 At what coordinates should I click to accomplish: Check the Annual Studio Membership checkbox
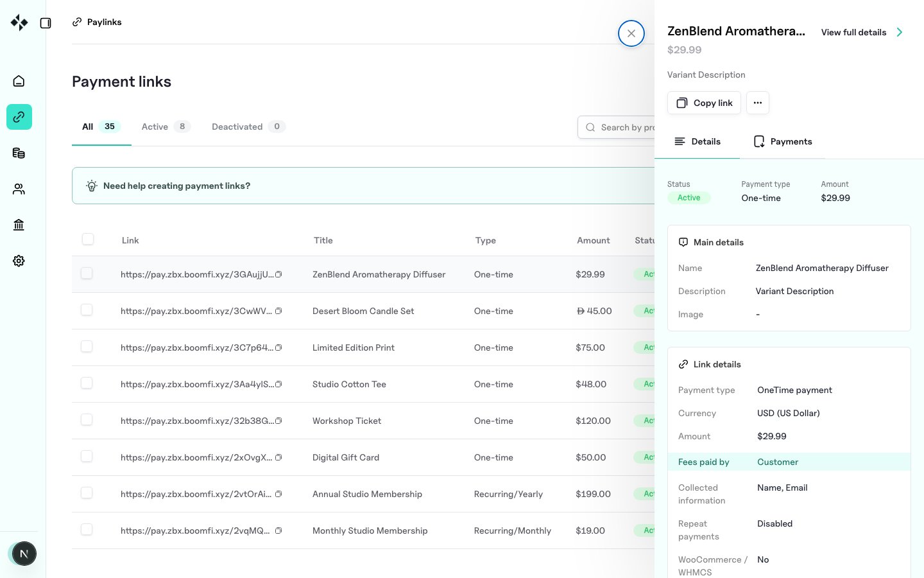click(x=87, y=493)
